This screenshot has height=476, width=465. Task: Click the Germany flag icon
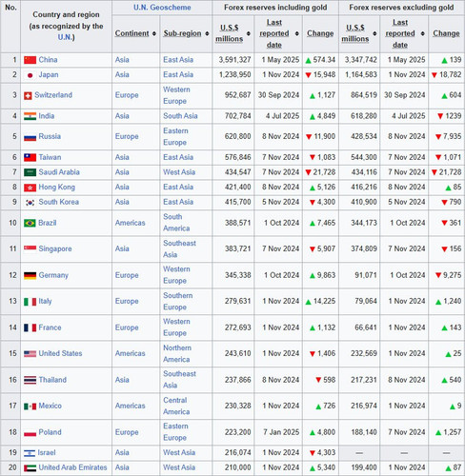[30, 275]
